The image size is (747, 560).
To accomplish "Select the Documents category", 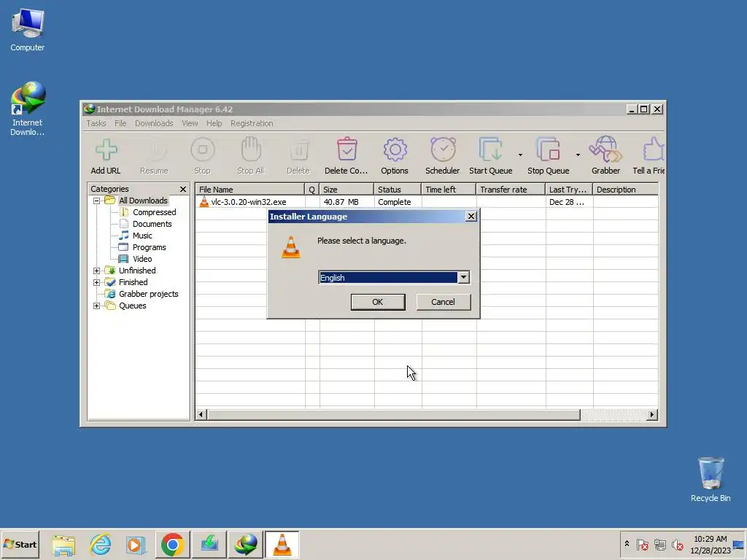I will tap(152, 224).
